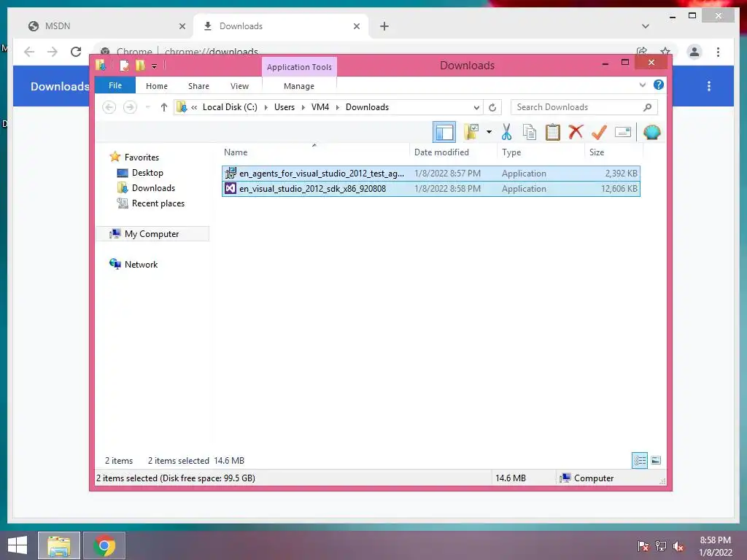Screen dimensions: 747x560
Task: Expand the arrow after VM4 breadcrumb
Action: tap(337, 107)
